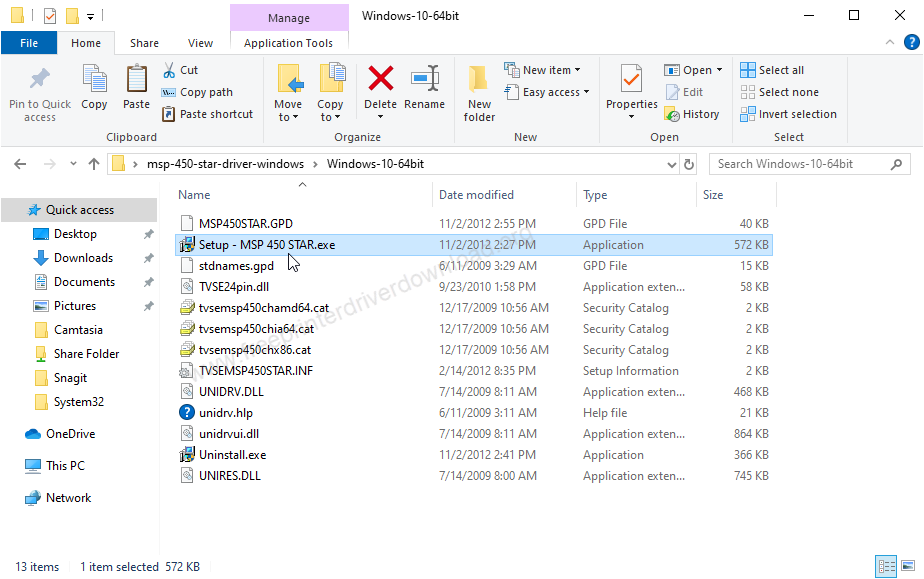Click quick access toolbar New folder icon
Viewport: 924px width, 579px height.
pyautogui.click(x=72, y=15)
